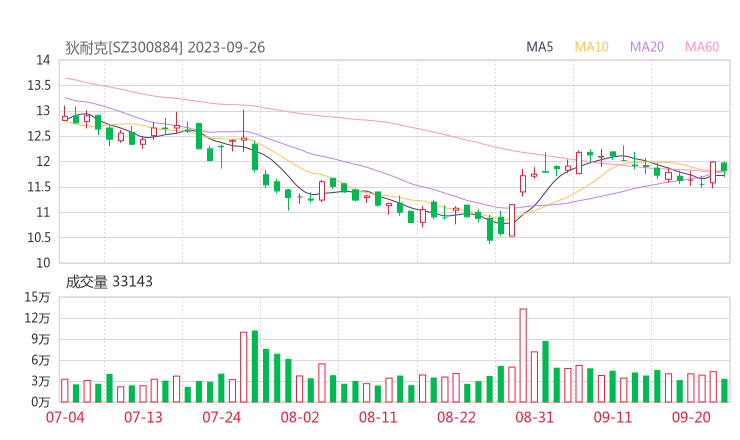Click the 08-11 date axis label

pyautogui.click(x=378, y=418)
